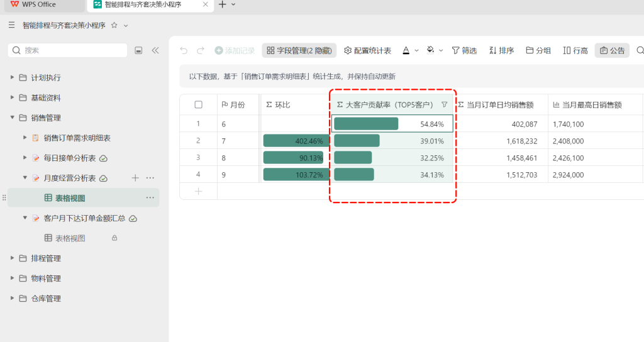644x342 pixels.
Task: Open the 每日接单分析表 table
Action: coord(69,158)
